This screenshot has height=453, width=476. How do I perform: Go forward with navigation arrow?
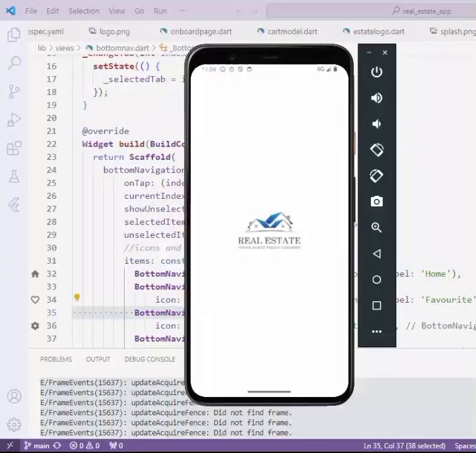click(254, 11)
